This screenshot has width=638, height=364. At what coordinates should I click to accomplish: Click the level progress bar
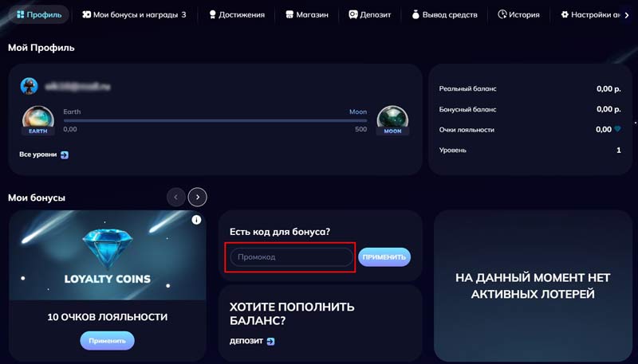215,120
